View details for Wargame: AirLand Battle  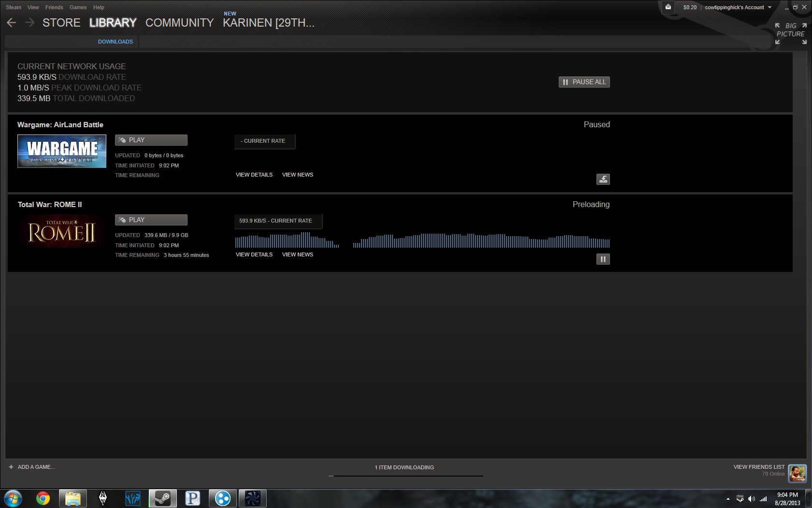coord(254,175)
